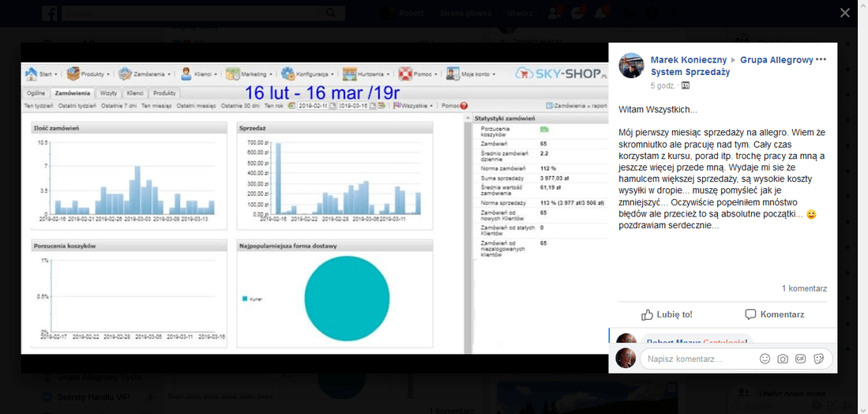This screenshot has height=414, width=868.
Task: Open post options three-dot menu
Action: pyautogui.click(x=821, y=60)
